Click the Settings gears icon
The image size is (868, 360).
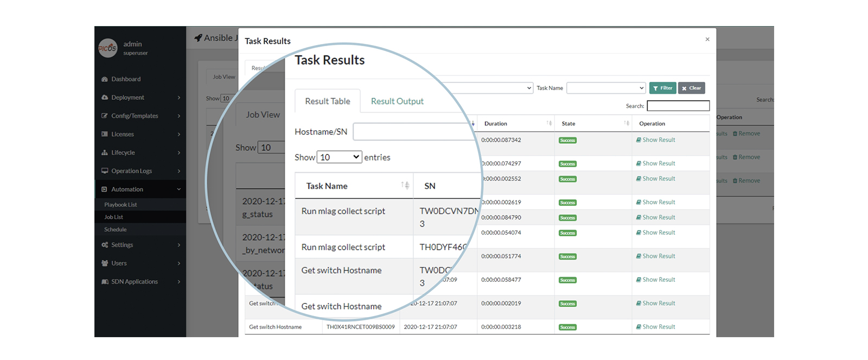[105, 245]
